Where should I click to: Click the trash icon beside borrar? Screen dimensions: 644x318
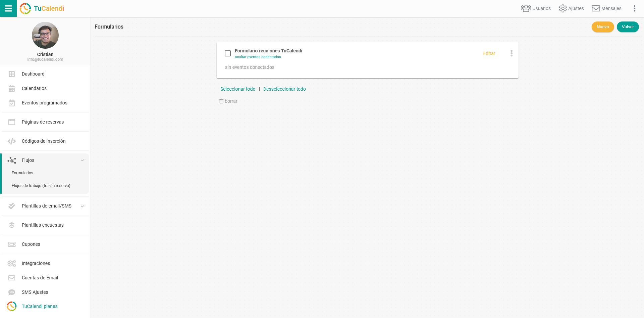(x=221, y=101)
